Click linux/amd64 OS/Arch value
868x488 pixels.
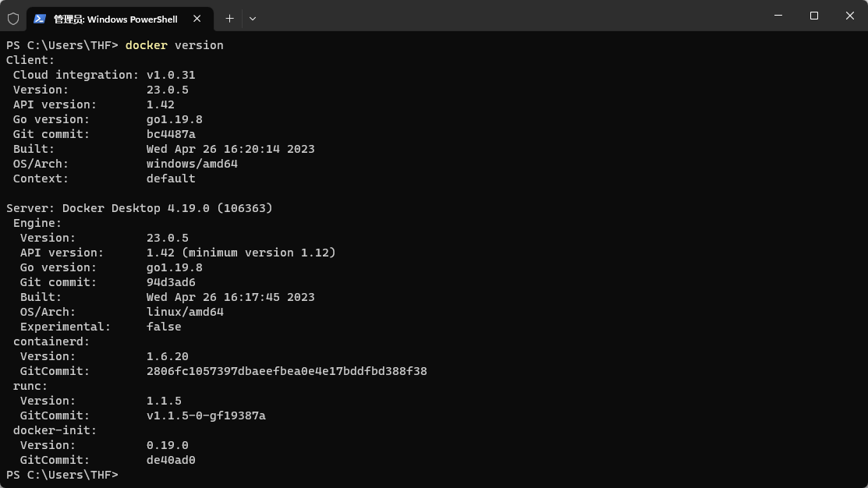(185, 312)
